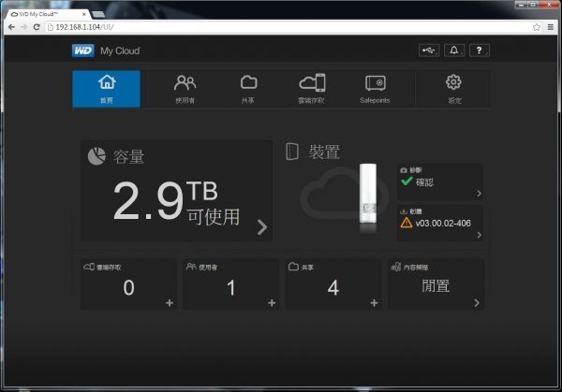Image resolution: width=562 pixels, height=392 pixels.
Task: Reload the page in the browser
Action: 37,27
